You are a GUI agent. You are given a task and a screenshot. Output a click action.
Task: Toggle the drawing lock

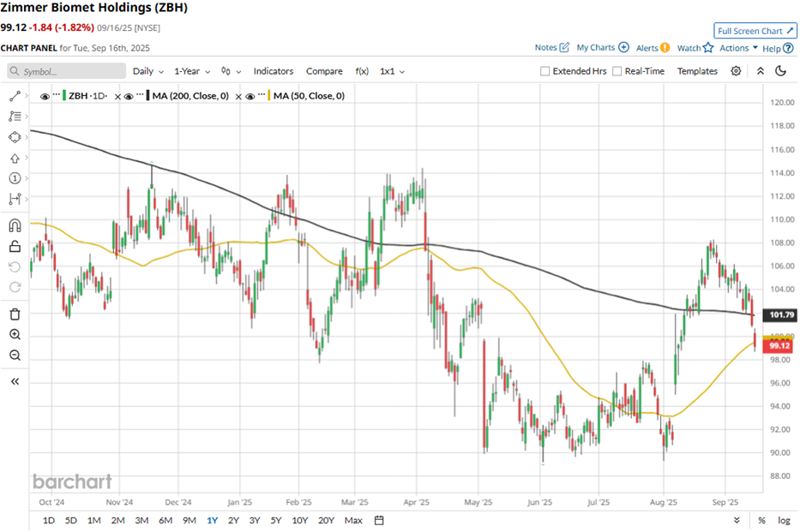click(15, 246)
